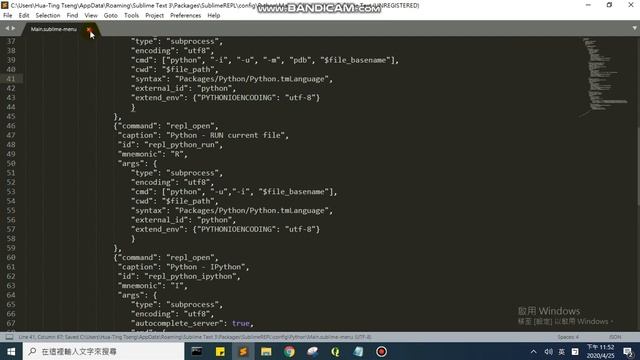Screen dimensions: 640x360
Task: Go to next tab with right arrow
Action: [x=13, y=28]
